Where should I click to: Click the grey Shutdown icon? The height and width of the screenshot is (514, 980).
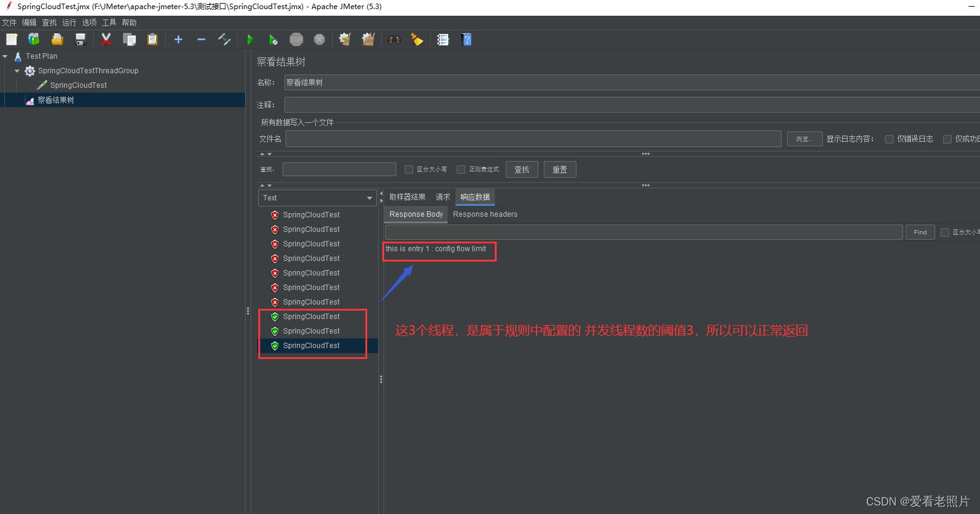[319, 39]
